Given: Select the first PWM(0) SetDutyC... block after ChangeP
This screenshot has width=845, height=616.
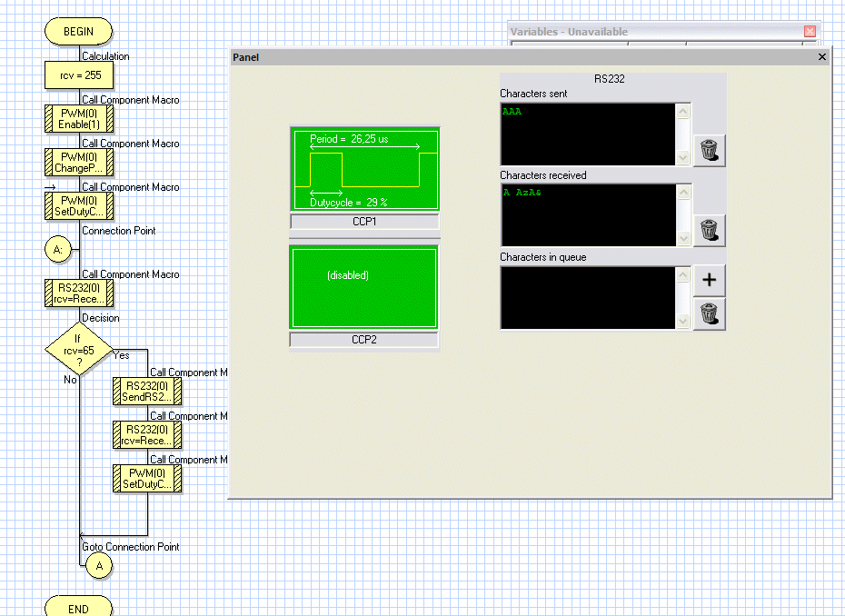Looking at the screenshot, I should coord(79,206).
